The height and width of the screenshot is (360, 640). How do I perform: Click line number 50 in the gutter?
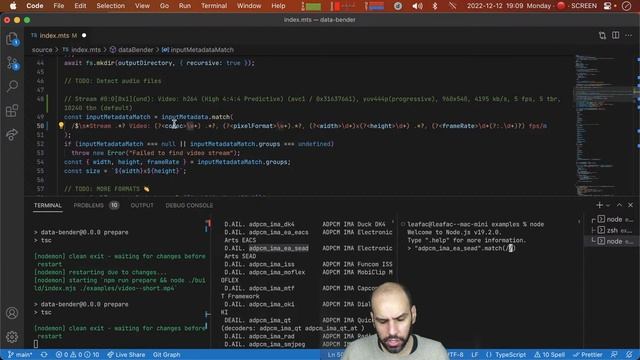[40, 126]
